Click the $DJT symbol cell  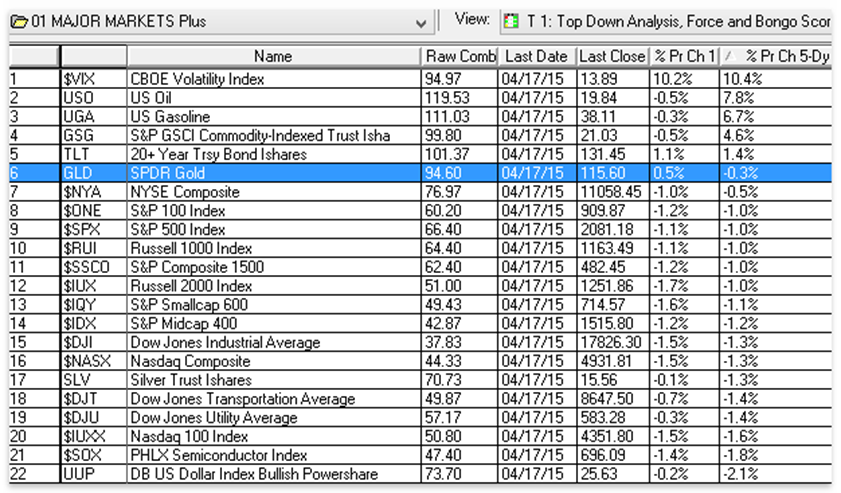tap(94, 399)
